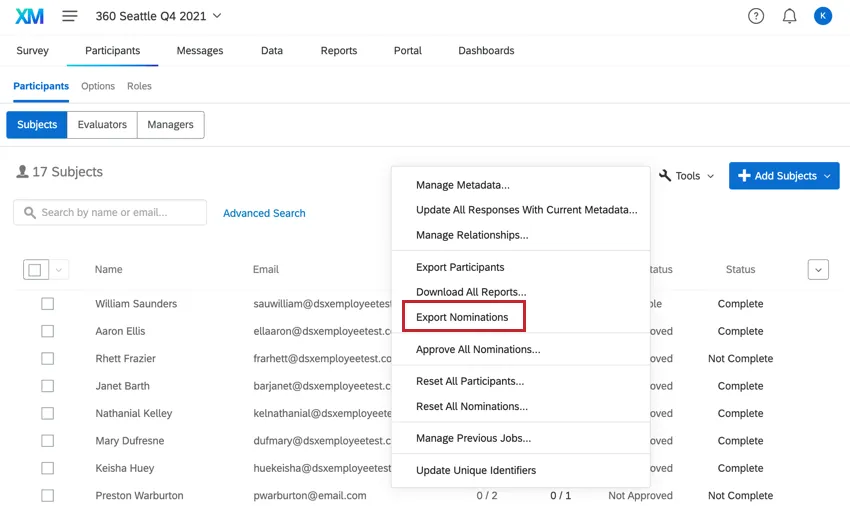The image size is (850, 506).
Task: Focus the search by name or email field
Action: click(118, 213)
